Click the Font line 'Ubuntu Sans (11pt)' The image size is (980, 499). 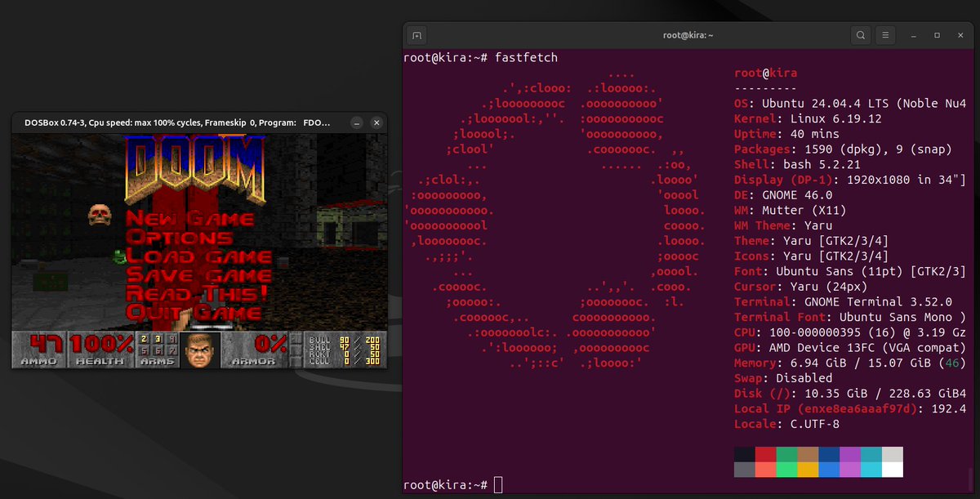(850, 271)
